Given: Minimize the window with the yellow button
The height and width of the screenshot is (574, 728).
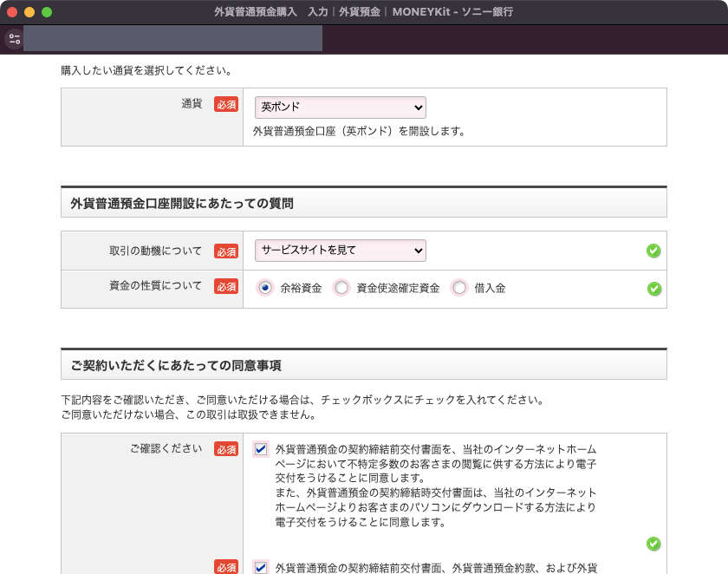Looking at the screenshot, I should click(x=29, y=12).
